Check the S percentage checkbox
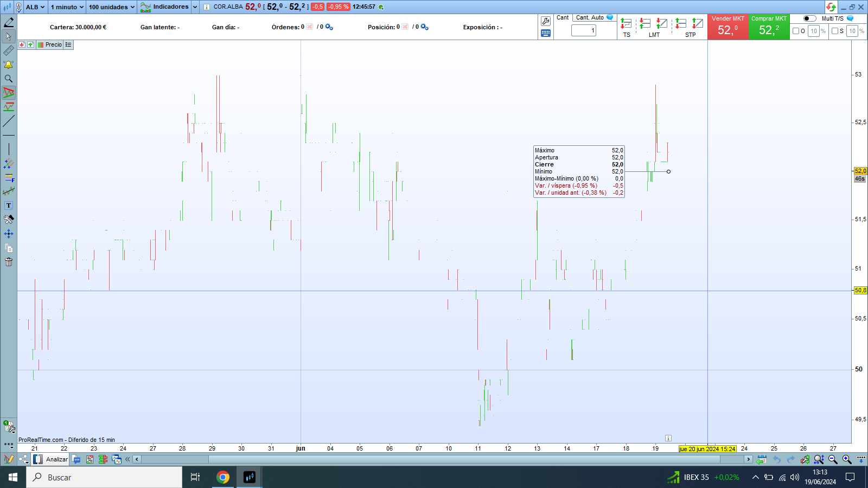Screen dimensions: 868x488 (835, 31)
